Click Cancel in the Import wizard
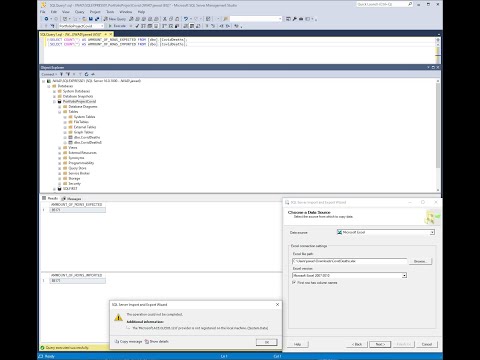 [x=427, y=344]
